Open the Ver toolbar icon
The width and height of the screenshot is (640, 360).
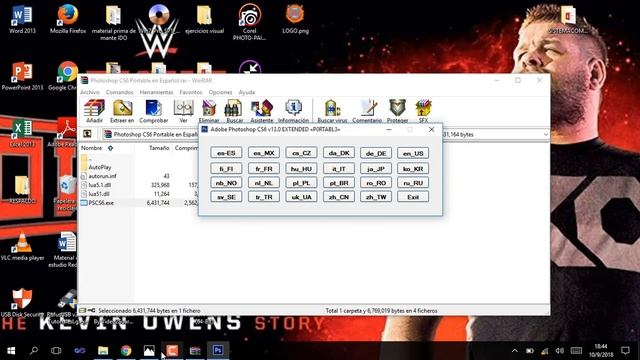184,111
